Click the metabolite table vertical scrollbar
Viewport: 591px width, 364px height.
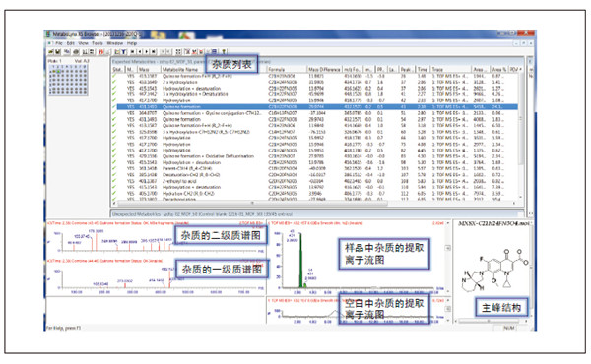(x=521, y=136)
